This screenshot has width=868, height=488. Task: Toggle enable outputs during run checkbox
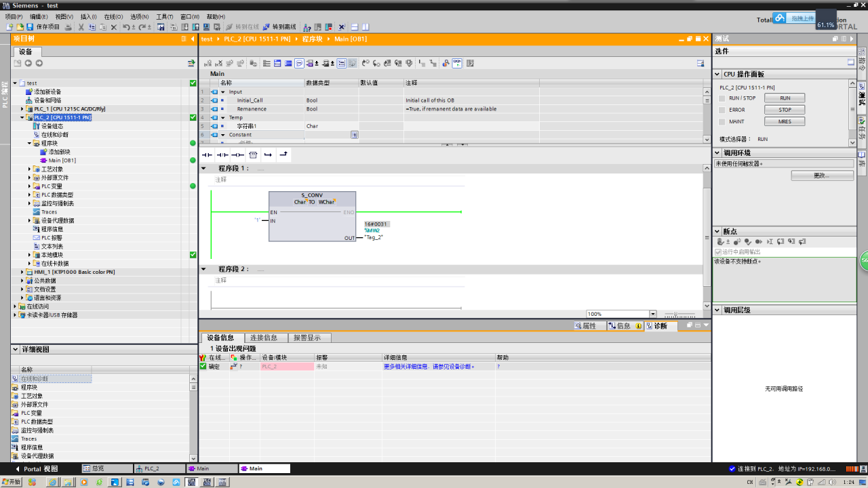click(x=719, y=252)
